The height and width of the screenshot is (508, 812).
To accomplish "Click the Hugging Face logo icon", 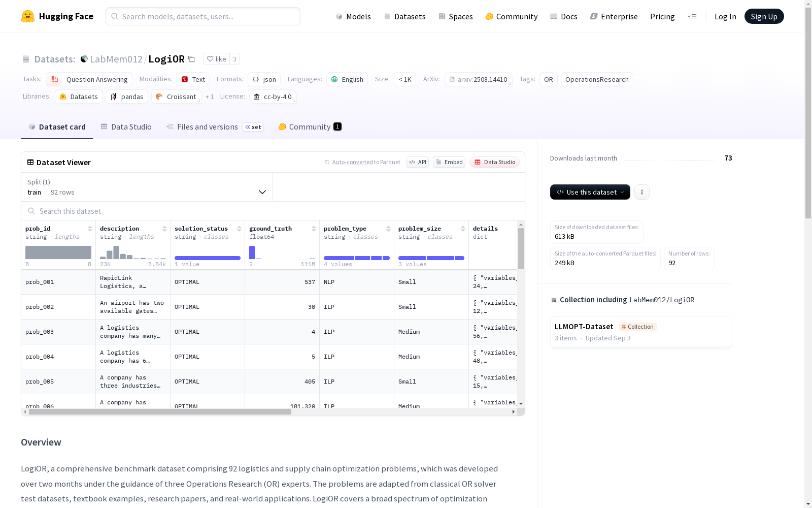I will point(28,16).
